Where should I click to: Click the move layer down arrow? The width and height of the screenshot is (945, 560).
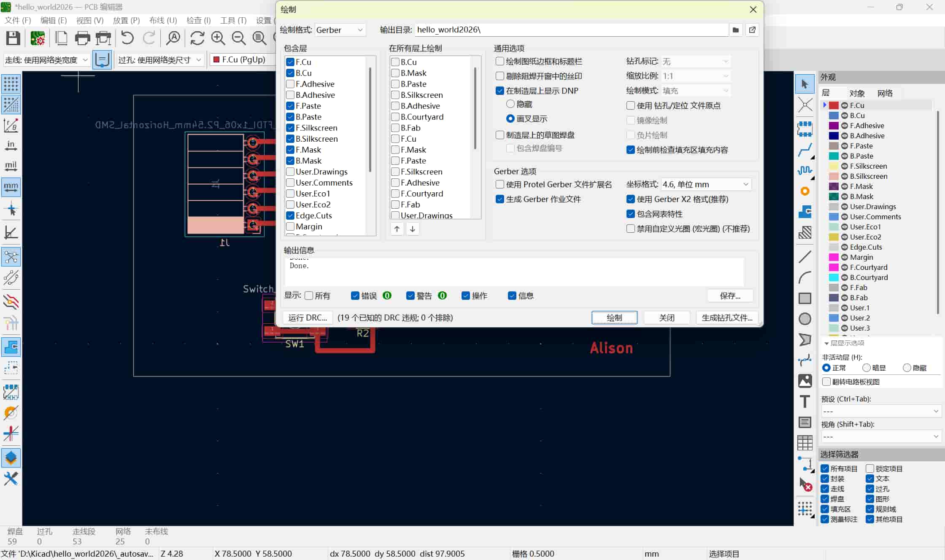[x=413, y=229]
